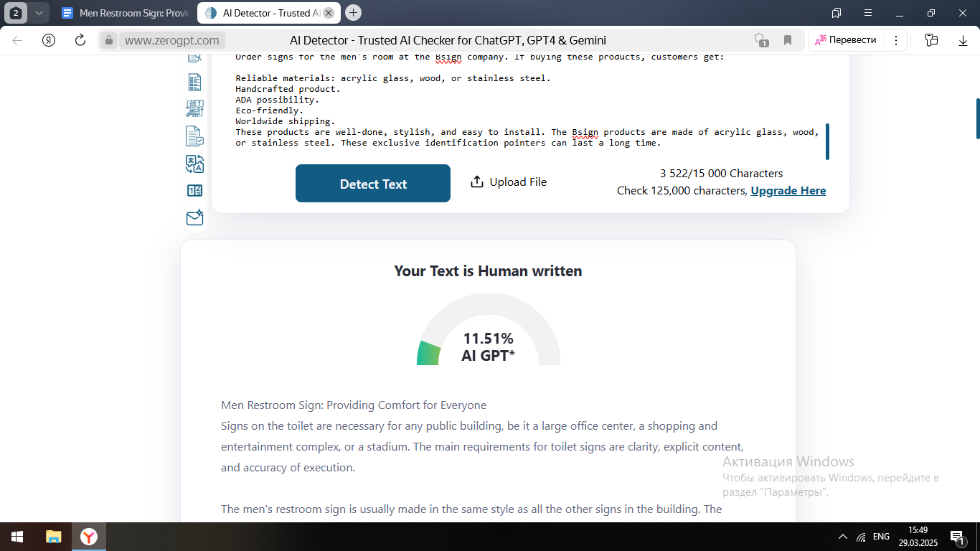The height and width of the screenshot is (551, 980).
Task: Open the Upgrade Here link
Action: pyautogui.click(x=788, y=191)
